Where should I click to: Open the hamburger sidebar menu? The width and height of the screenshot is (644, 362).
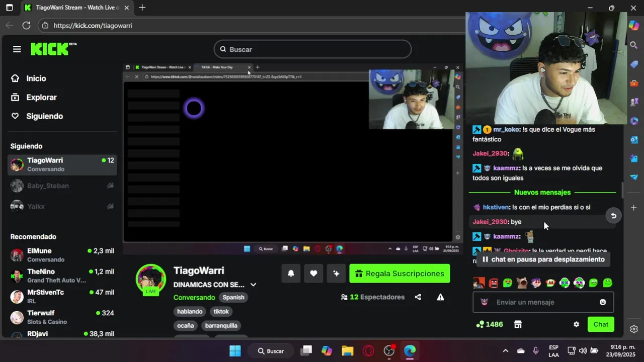click(x=17, y=49)
